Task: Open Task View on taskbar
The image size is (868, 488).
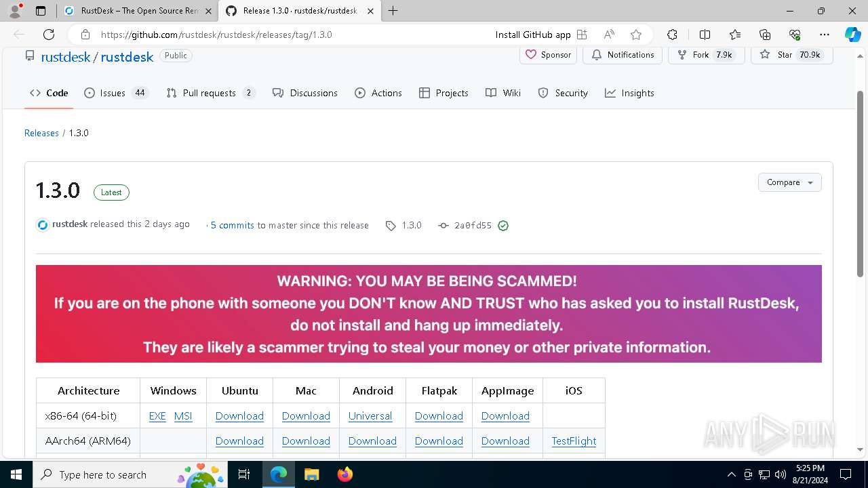Action: 245,474
